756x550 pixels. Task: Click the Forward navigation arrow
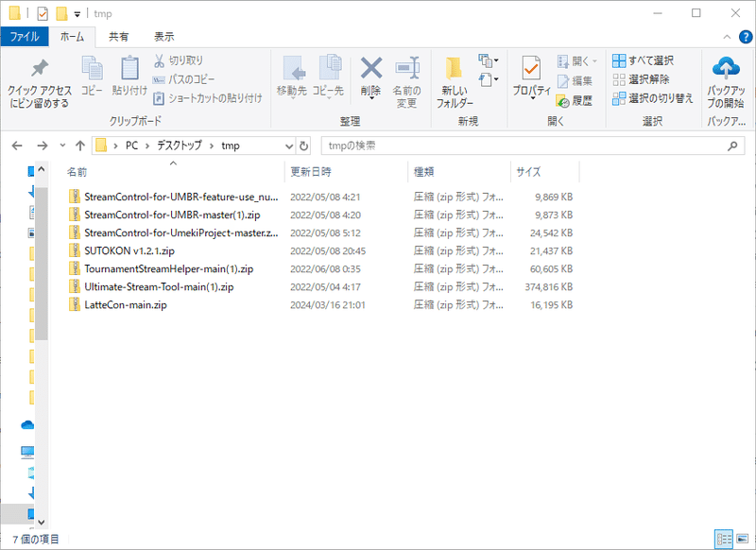(x=43, y=146)
